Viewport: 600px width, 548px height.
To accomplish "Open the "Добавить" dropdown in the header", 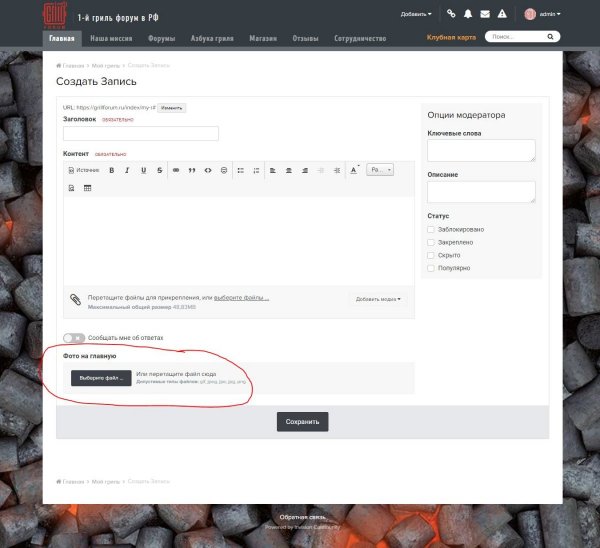I will coord(416,14).
